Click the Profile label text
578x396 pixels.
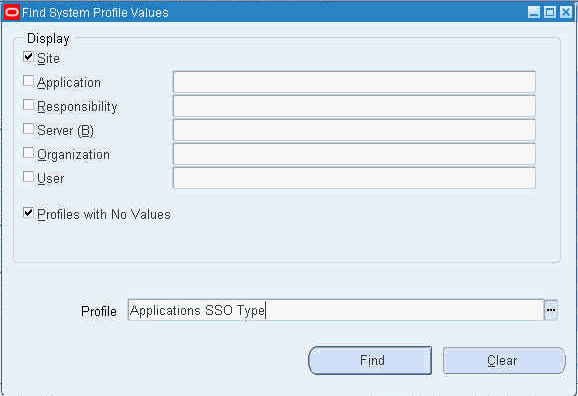(x=99, y=311)
